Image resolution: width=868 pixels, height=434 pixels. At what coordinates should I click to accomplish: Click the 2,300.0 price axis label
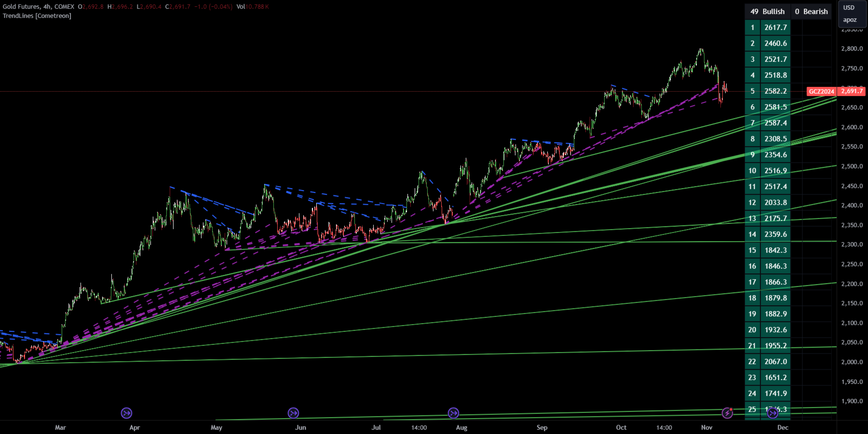852,244
